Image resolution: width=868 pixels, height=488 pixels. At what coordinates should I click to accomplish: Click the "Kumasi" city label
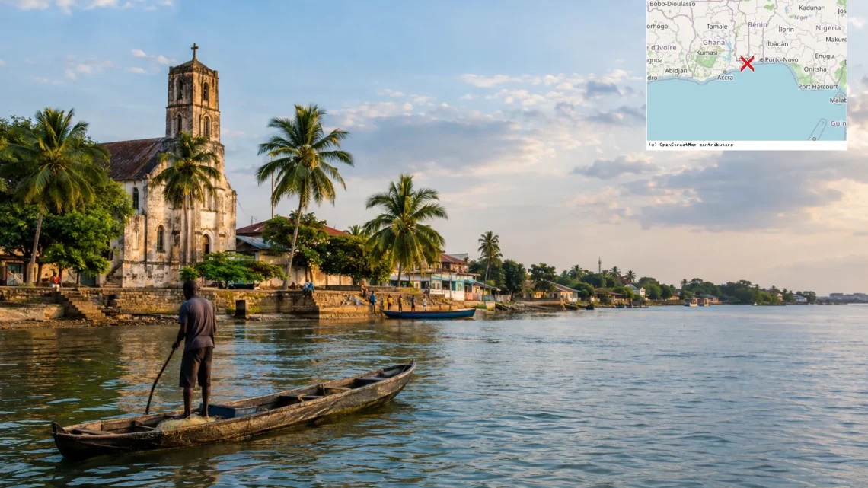(x=707, y=53)
